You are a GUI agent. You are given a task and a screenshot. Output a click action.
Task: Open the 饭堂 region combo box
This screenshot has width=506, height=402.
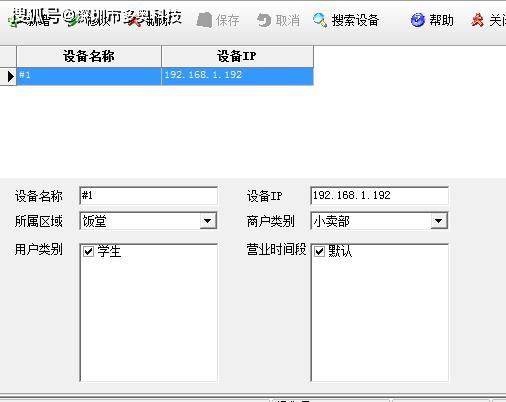click(x=148, y=221)
